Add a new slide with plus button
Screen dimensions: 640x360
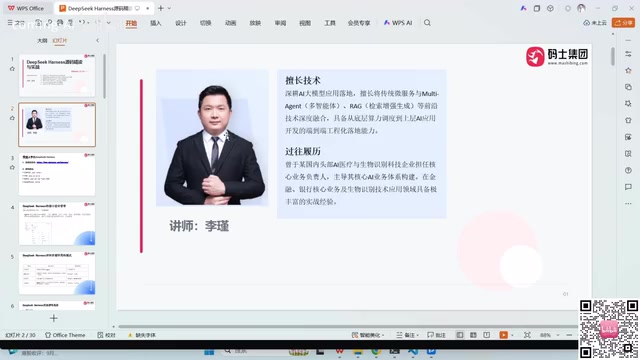pos(53,318)
